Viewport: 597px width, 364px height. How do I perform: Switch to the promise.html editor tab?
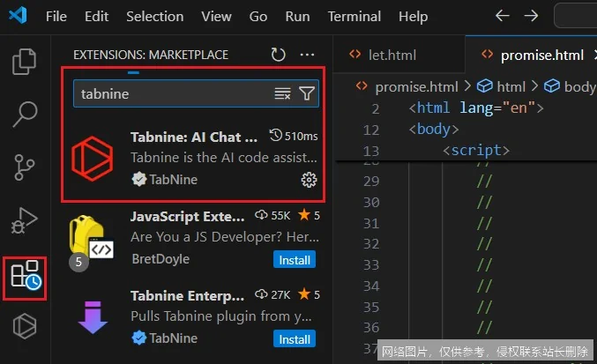pos(533,55)
